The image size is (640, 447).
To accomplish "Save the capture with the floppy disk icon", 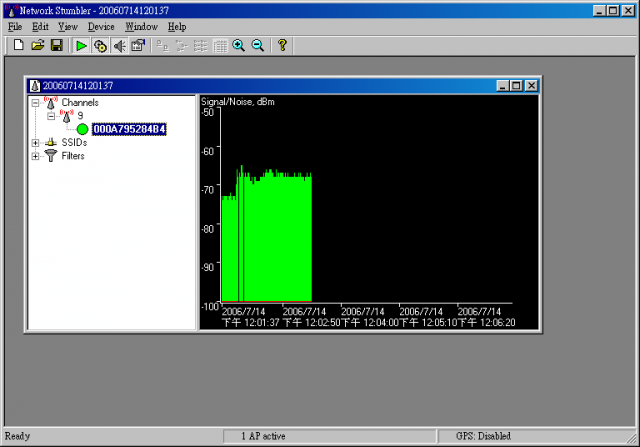I will 56,46.
